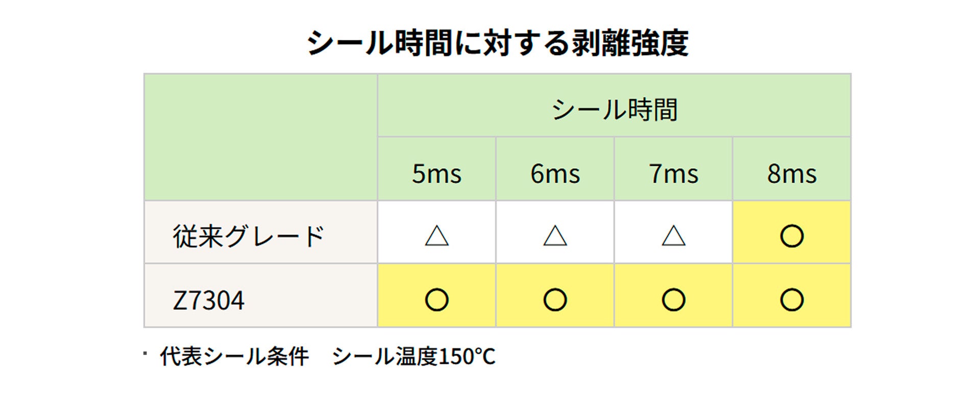Viewport: 980px width, 396px height.
Task: Click the circle for Z7304 at 6ms
Action: pos(555,300)
